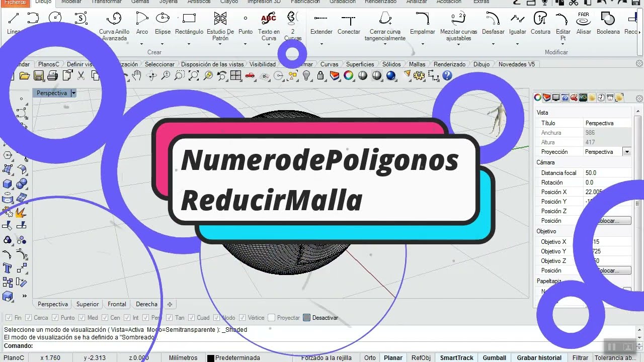This screenshot has height=362, width=644.
Task: Activate the Pan hand tool
Action: (136, 76)
